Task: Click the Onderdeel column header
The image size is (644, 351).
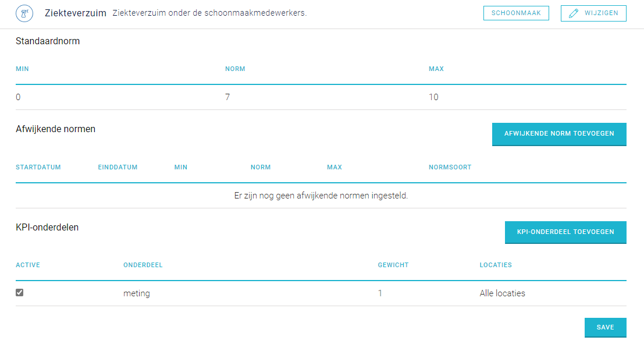Action: tap(143, 265)
